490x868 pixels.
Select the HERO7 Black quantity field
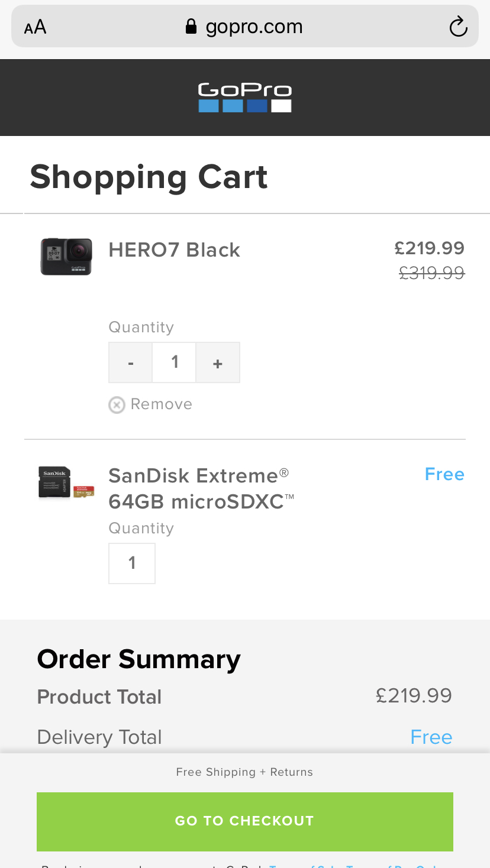(175, 362)
